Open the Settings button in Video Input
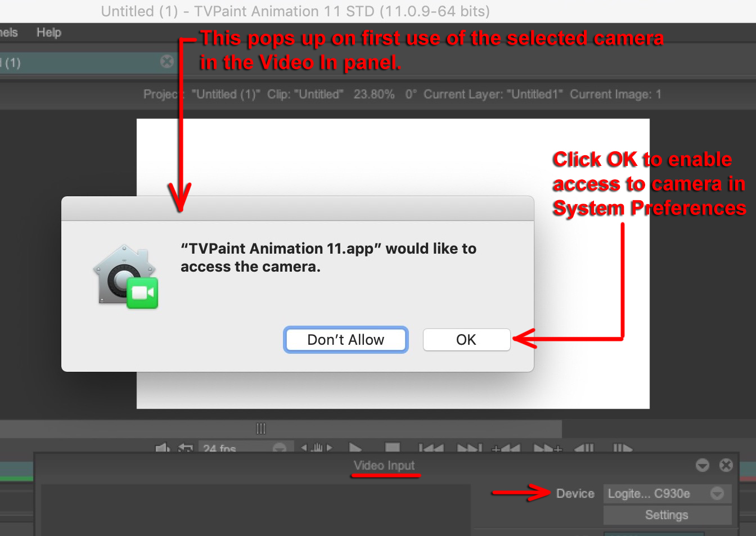Image resolution: width=756 pixels, height=536 pixels. [667, 515]
